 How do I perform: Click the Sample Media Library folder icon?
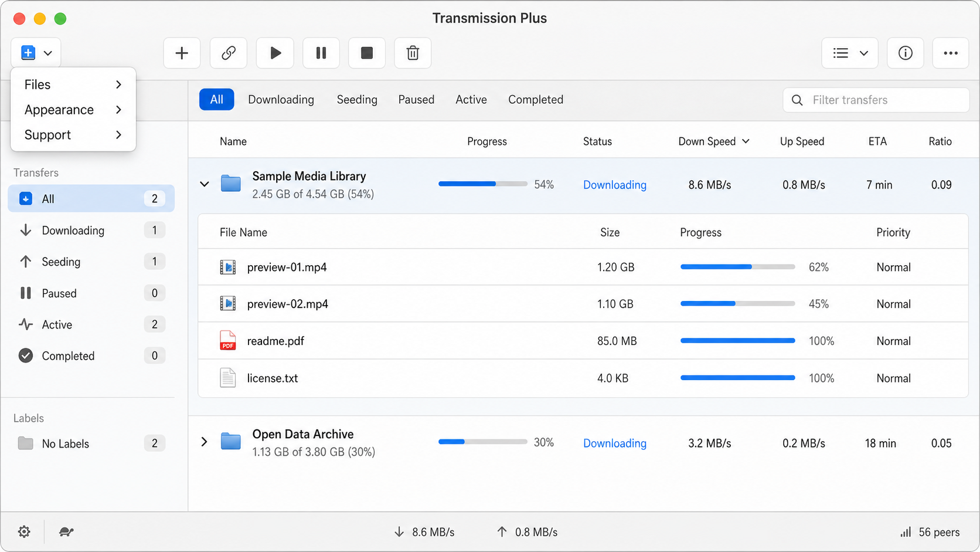231,184
